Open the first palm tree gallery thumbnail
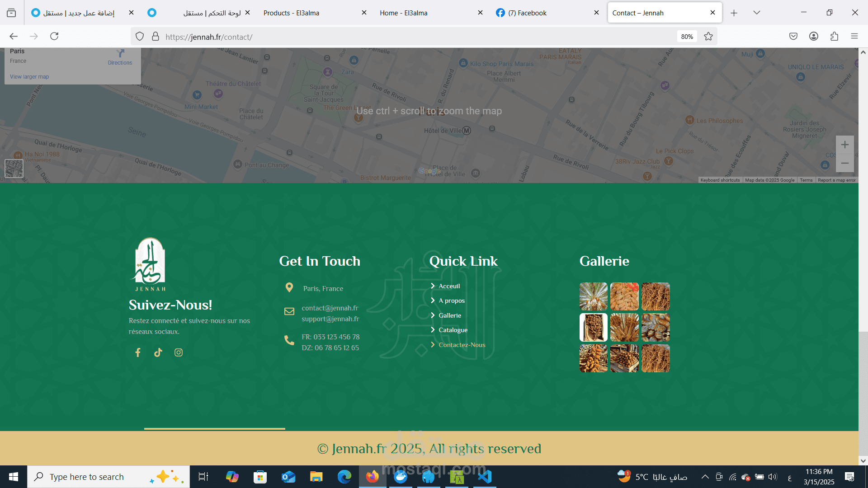 pos(593,296)
